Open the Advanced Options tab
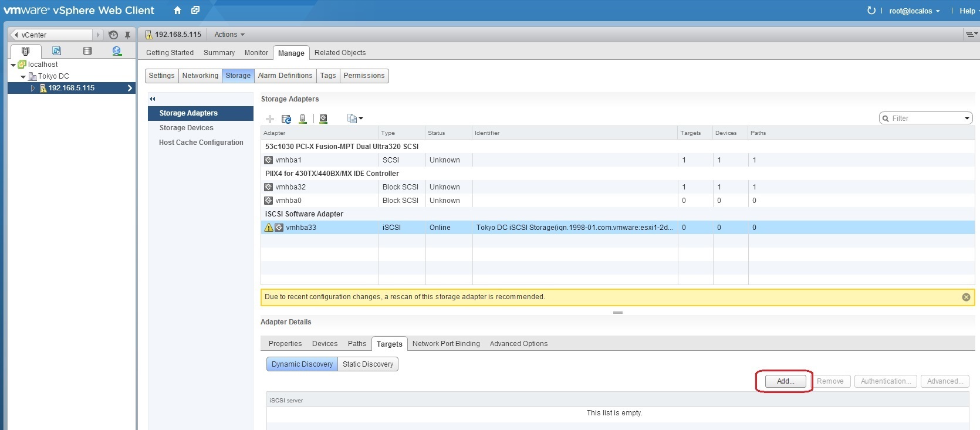The height and width of the screenshot is (430, 980). click(x=519, y=344)
